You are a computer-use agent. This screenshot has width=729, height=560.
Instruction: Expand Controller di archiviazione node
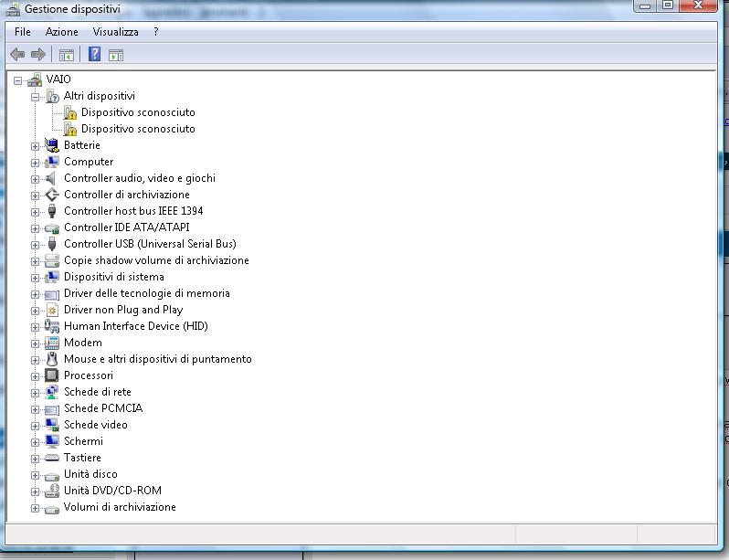click(36, 195)
